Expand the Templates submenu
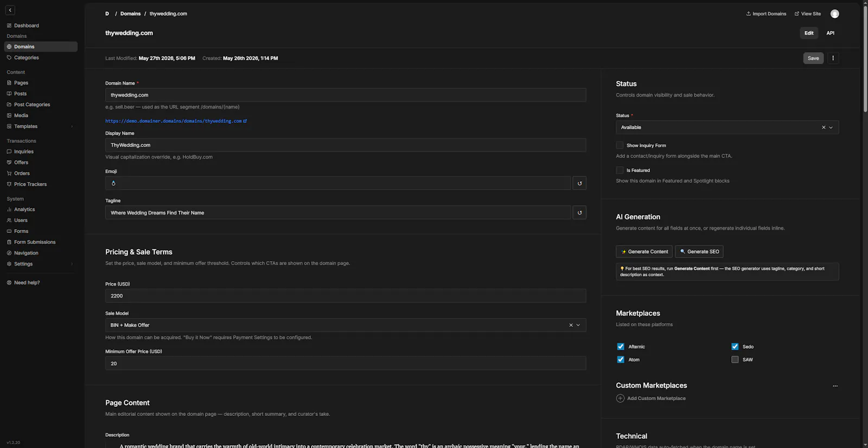The width and height of the screenshot is (868, 448). (x=72, y=127)
